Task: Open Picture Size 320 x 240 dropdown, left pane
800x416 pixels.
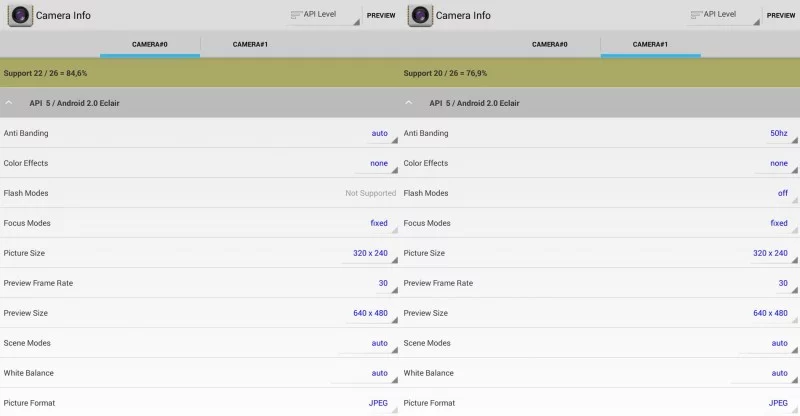Action: (370, 254)
